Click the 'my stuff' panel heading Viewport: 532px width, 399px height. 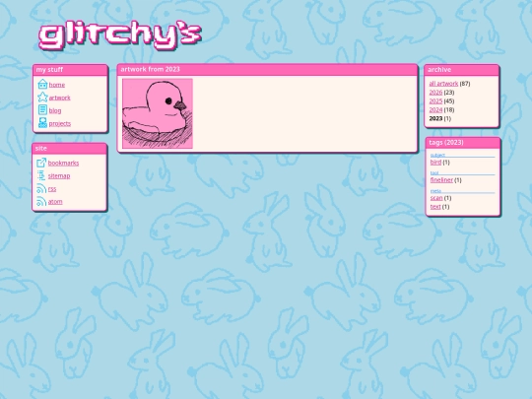[x=49, y=70]
